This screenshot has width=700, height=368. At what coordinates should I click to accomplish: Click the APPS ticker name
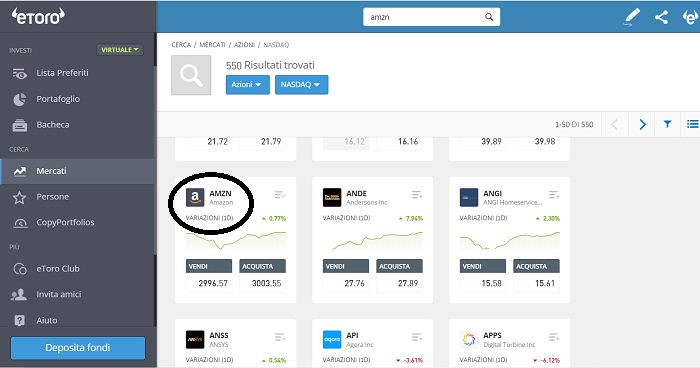[492, 335]
